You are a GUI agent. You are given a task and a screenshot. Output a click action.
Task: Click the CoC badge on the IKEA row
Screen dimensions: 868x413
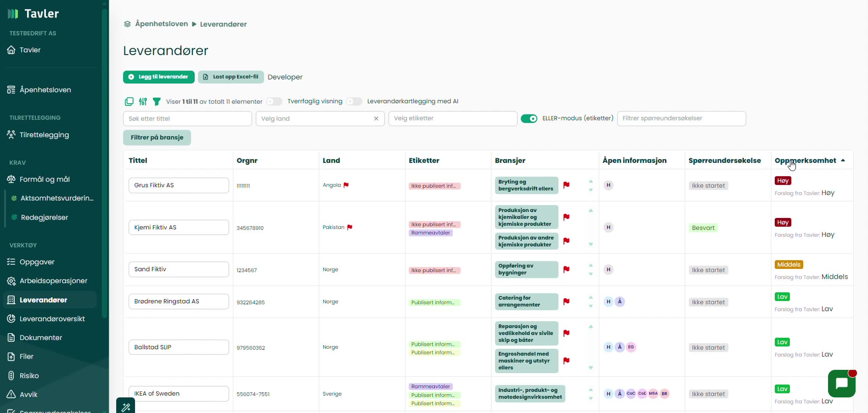(x=631, y=393)
